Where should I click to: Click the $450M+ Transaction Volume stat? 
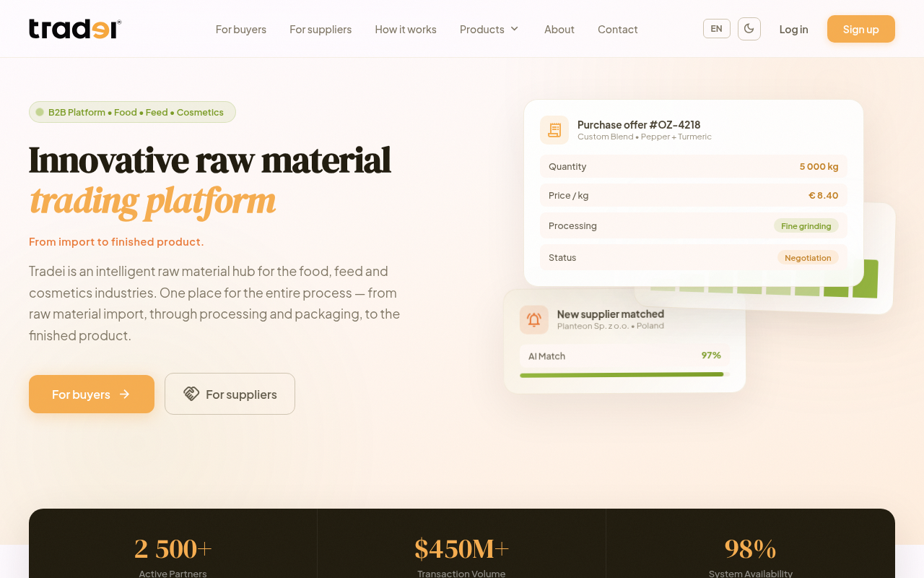click(x=462, y=557)
